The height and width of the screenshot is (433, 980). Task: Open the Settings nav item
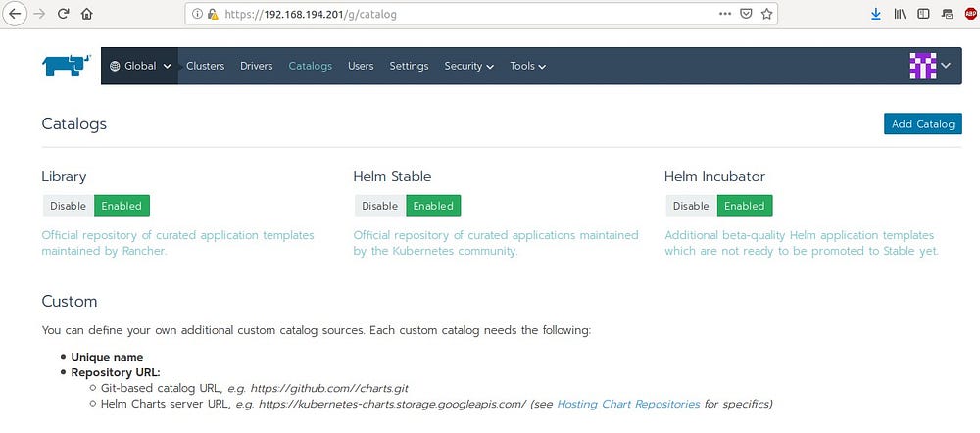pos(409,66)
